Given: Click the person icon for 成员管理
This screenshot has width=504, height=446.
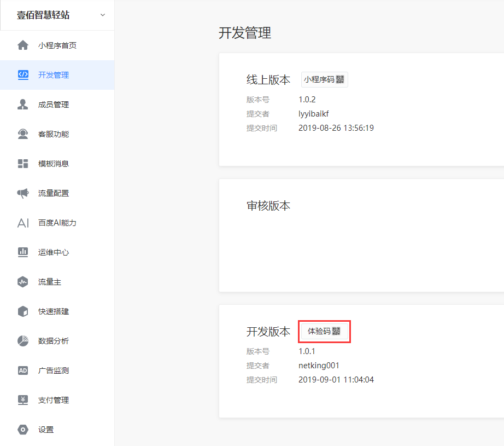Looking at the screenshot, I should click(x=23, y=105).
